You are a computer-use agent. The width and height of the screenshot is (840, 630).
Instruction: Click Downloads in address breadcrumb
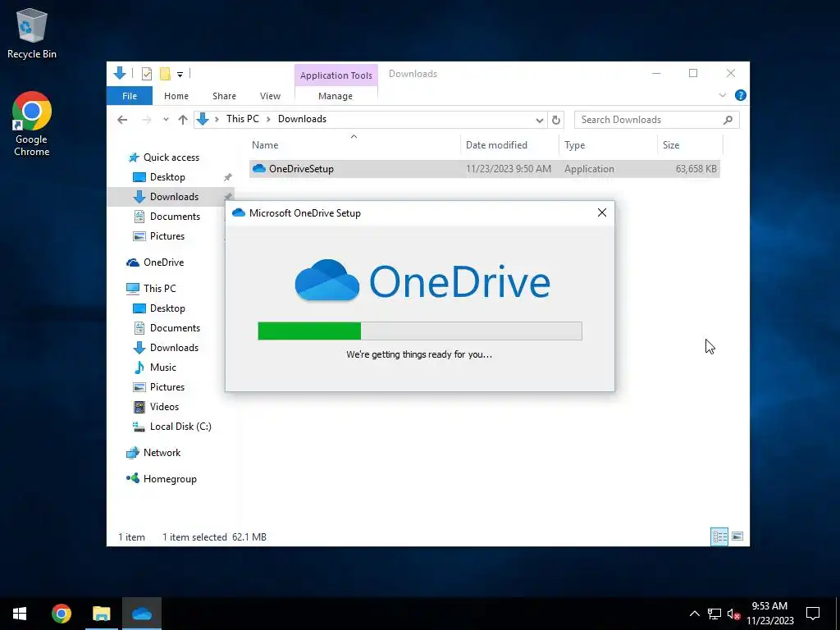[302, 119]
